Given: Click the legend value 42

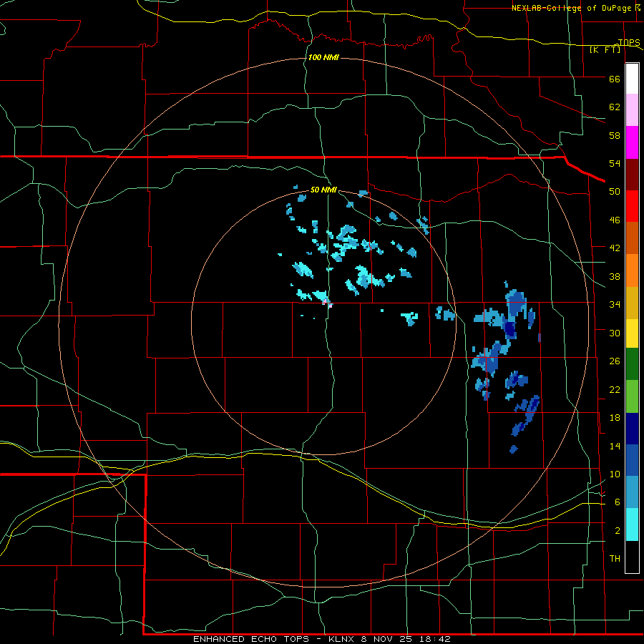Looking at the screenshot, I should tap(615, 248).
